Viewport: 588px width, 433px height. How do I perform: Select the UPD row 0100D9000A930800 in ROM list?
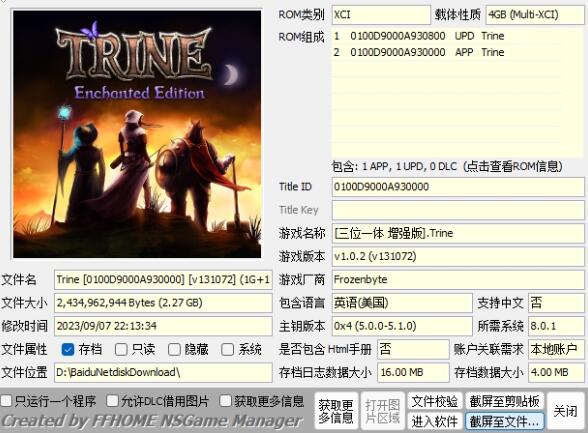click(446, 36)
